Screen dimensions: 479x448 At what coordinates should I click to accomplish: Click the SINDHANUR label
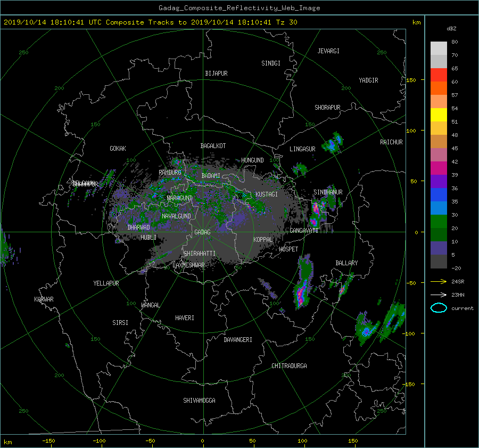(328, 192)
